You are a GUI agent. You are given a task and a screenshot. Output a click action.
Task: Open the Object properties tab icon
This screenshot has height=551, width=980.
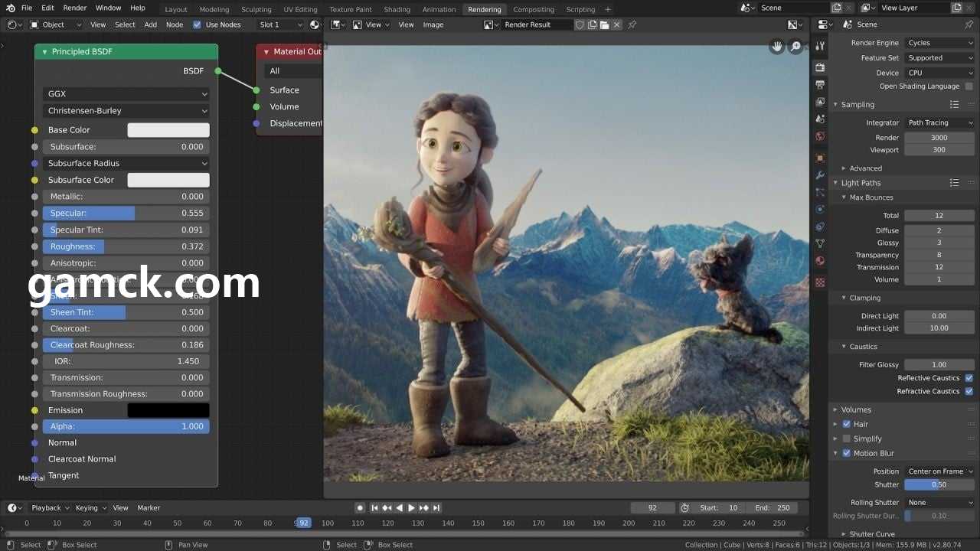pyautogui.click(x=820, y=158)
